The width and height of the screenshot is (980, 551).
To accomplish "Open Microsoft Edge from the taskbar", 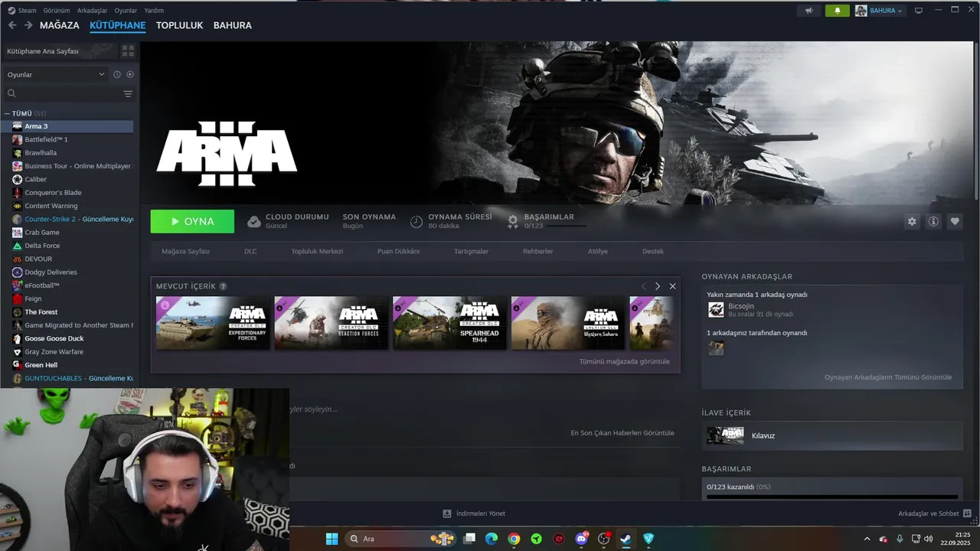I will point(492,539).
